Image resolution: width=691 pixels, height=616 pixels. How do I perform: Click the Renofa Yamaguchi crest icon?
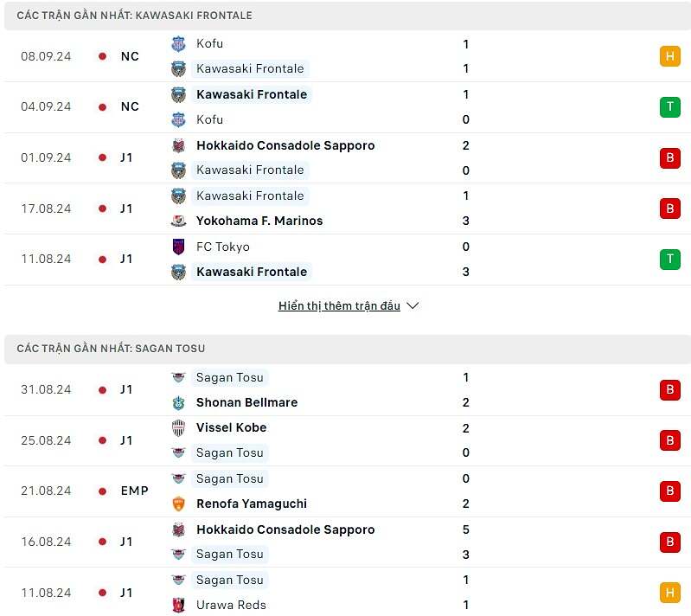tap(179, 504)
